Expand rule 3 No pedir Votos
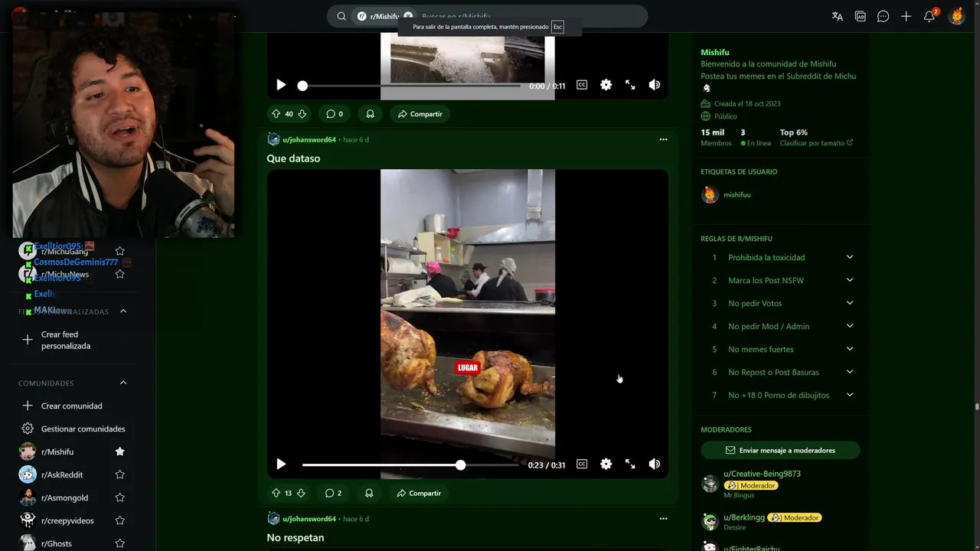 849,303
